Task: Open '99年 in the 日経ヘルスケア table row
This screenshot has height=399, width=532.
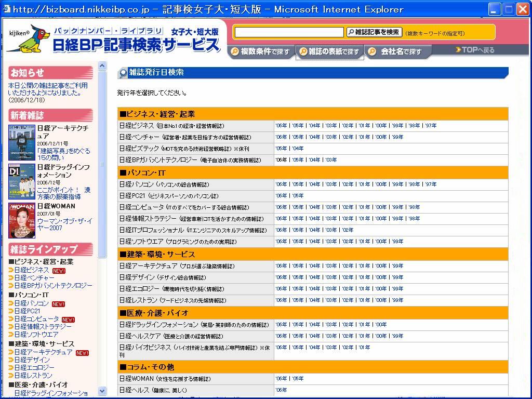Action: (397, 336)
